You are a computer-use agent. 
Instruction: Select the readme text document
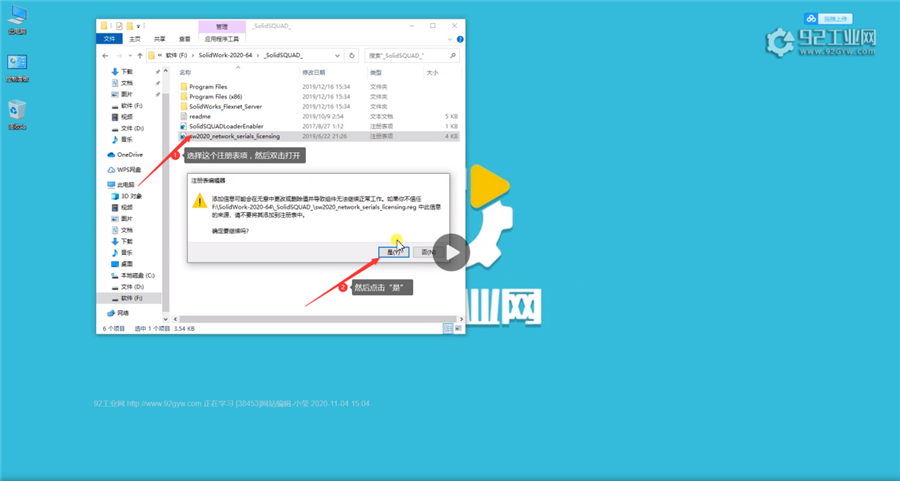click(x=200, y=117)
